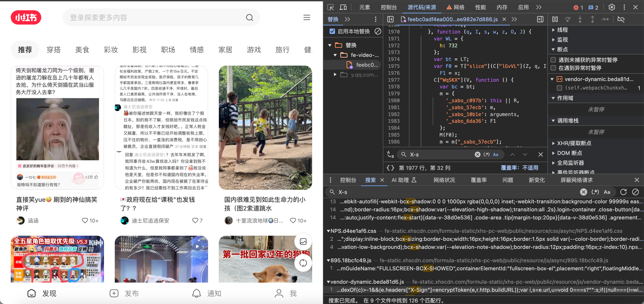Toggle the enable local overrides checkbox
The image size is (644, 304).
coord(332,31)
